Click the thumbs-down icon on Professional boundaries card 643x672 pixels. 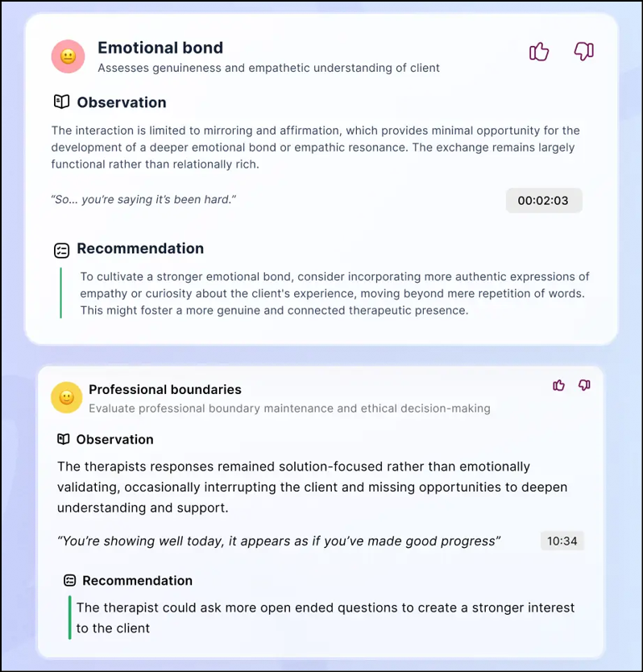[x=584, y=385]
